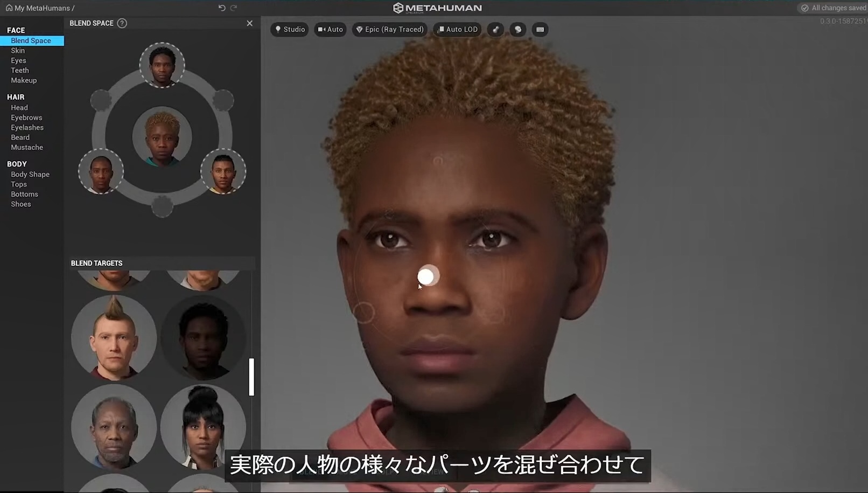Open the Mustache settings
Viewport: 868px width, 493px height.
(x=27, y=148)
